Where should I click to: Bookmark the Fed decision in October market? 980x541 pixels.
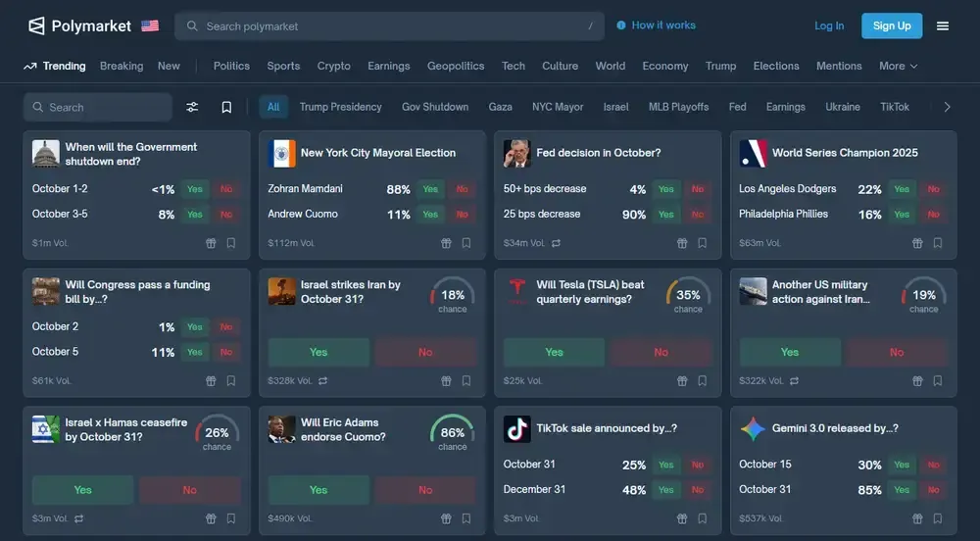(x=702, y=243)
